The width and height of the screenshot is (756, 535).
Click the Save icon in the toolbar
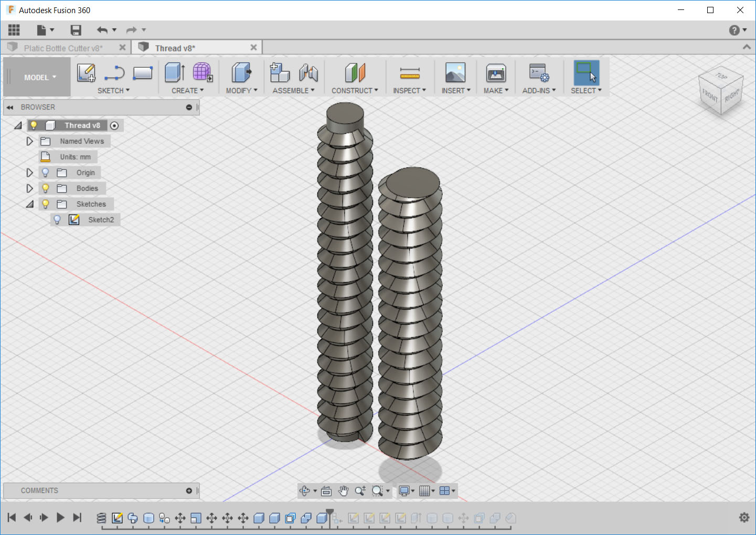point(76,30)
